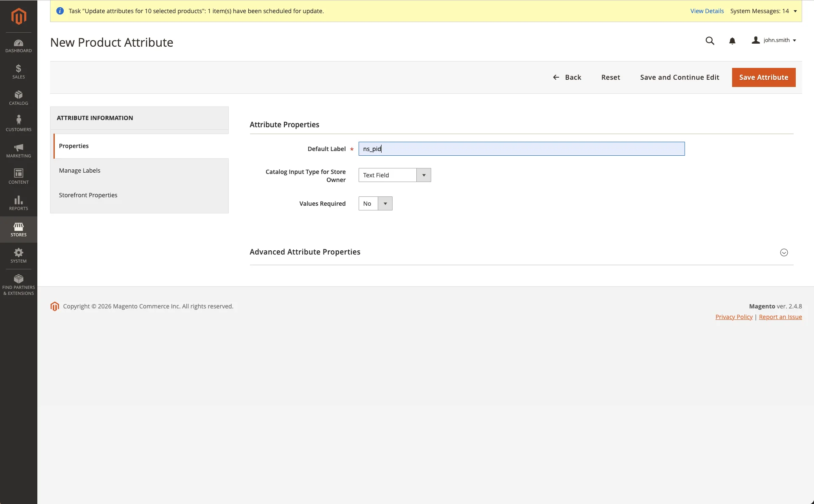814x504 pixels.
Task: Click the Reset button
Action: pos(611,77)
